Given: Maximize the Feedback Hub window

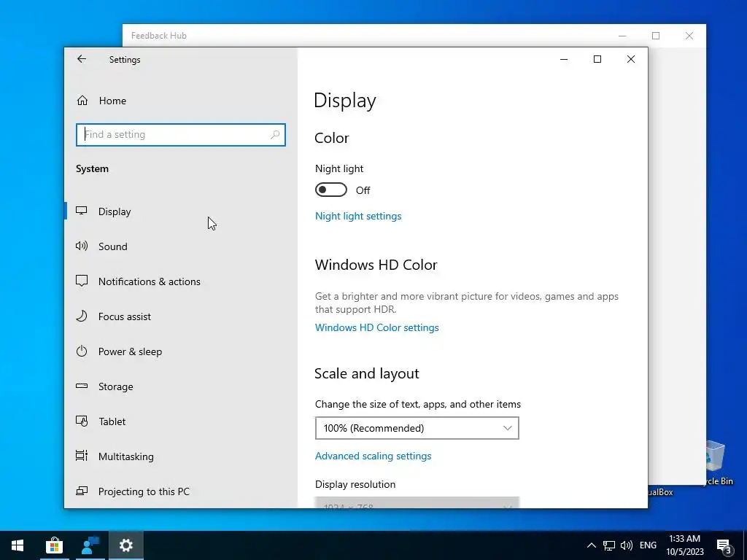Looking at the screenshot, I should coord(656,36).
